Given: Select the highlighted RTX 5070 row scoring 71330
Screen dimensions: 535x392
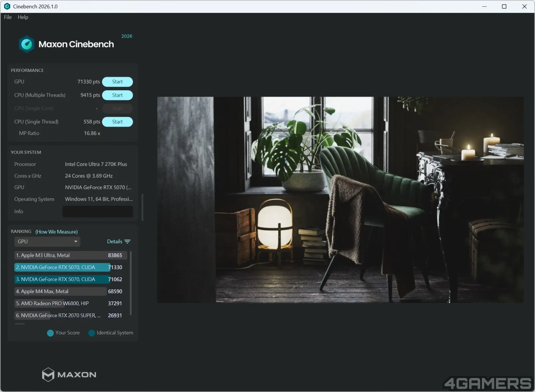Looking at the screenshot, I should 70,267.
